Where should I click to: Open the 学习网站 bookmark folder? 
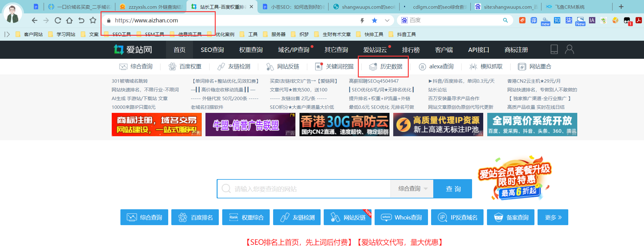point(62,34)
